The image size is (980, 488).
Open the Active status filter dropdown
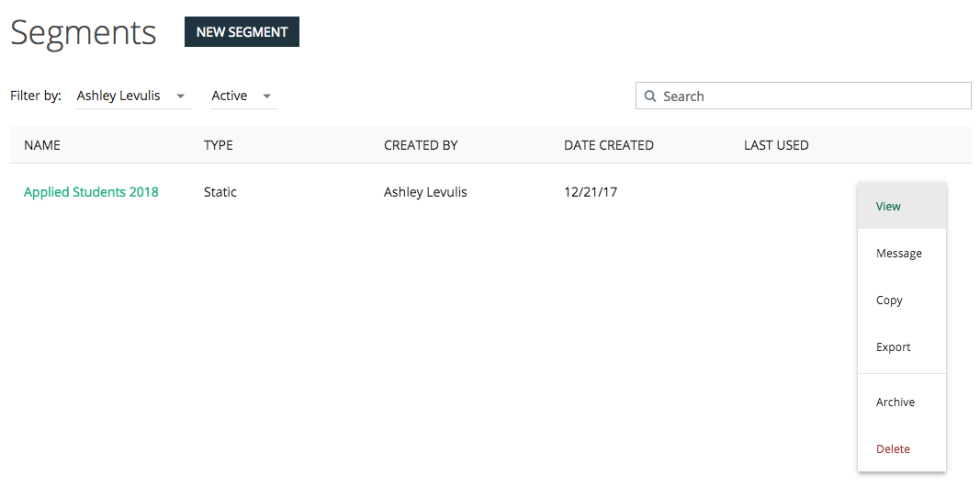pyautogui.click(x=243, y=96)
